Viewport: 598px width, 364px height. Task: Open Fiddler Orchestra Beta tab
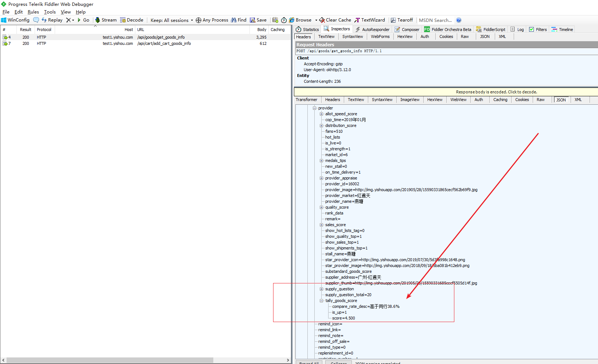tap(448, 30)
